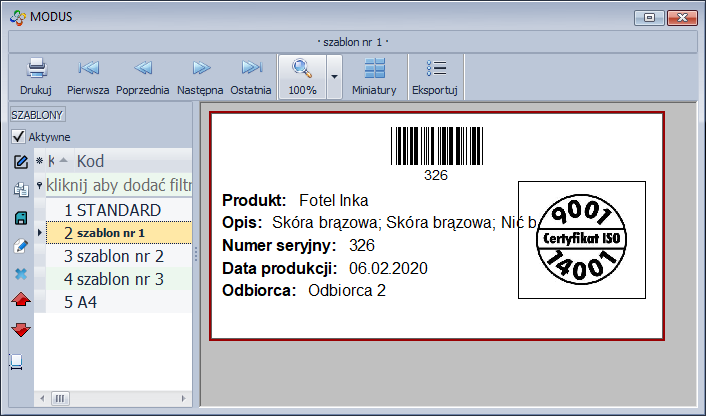Advance to next page with Następna
The width and height of the screenshot is (706, 416).
(200, 76)
